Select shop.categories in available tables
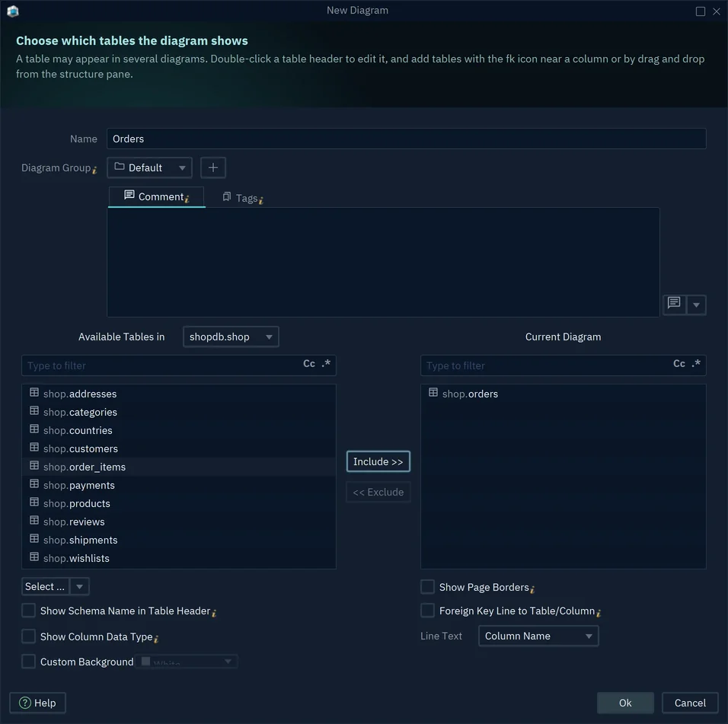 point(179,412)
